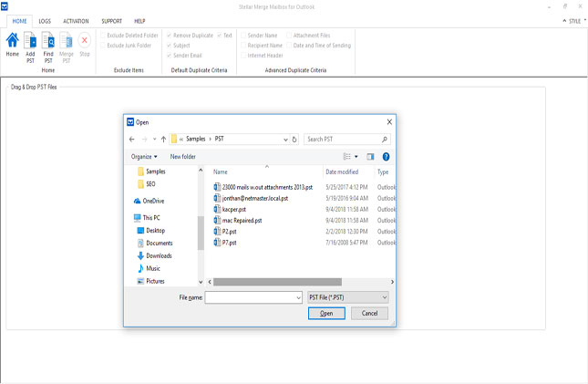Image resolution: width=588 pixels, height=384 pixels.
Task: Open the recent locations dropdown arrow
Action: [154, 140]
